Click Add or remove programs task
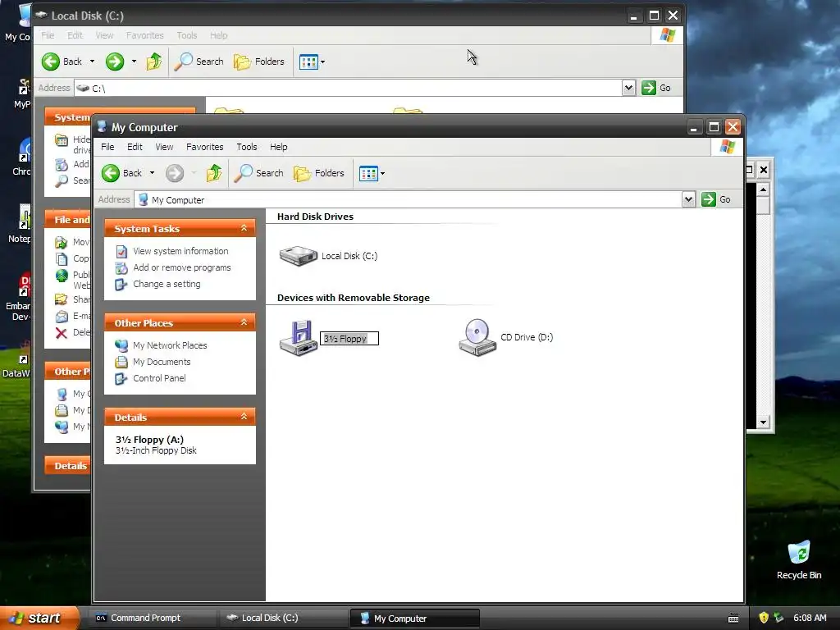The height and width of the screenshot is (630, 840). pos(181,267)
